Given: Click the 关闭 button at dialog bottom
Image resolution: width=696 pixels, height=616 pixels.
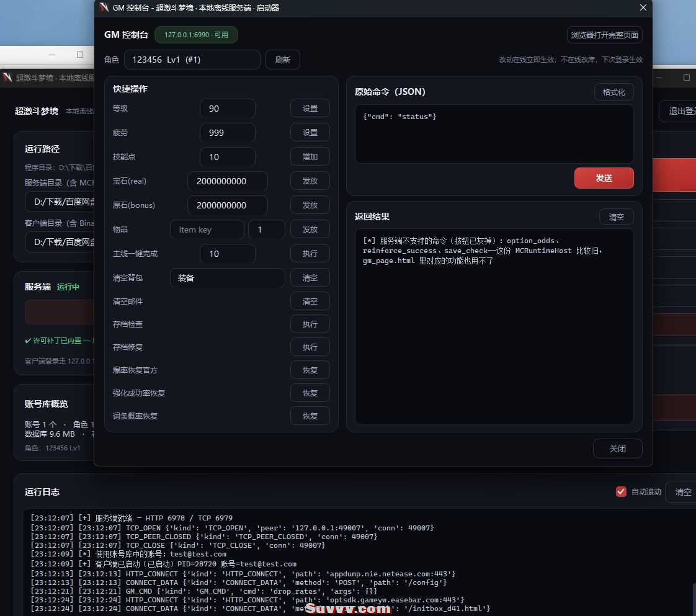Looking at the screenshot, I should [617, 449].
